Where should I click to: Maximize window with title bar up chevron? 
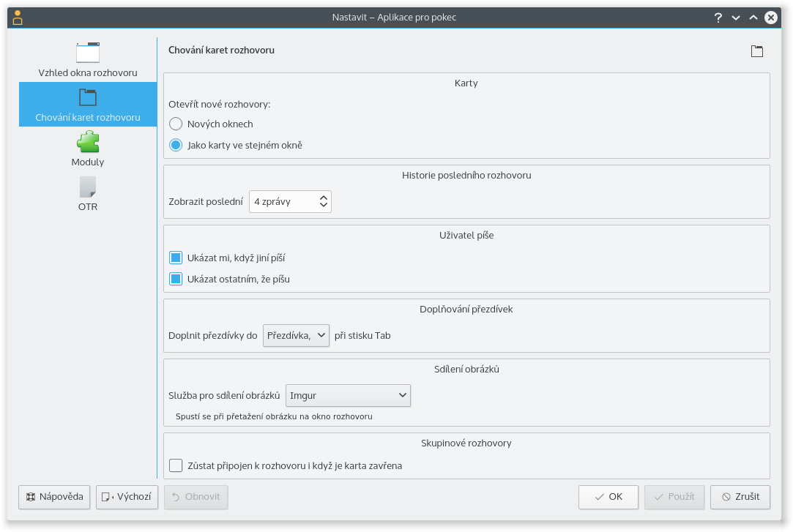point(753,18)
